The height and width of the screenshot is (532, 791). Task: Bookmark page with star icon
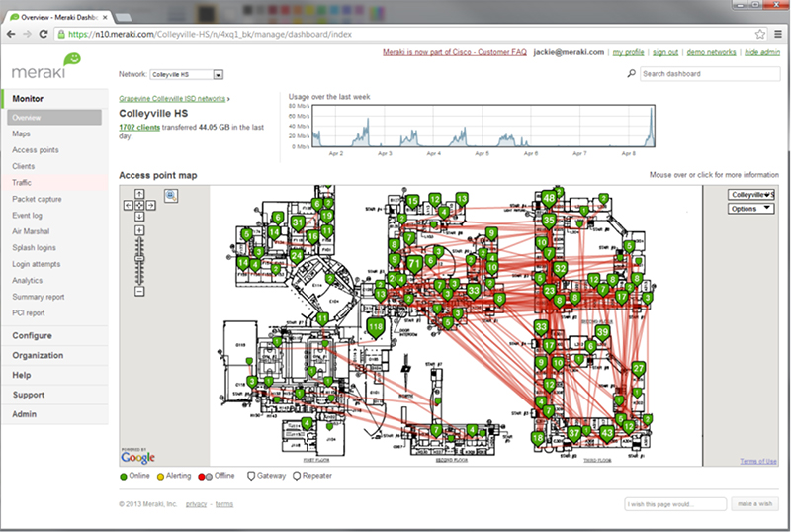[760, 34]
